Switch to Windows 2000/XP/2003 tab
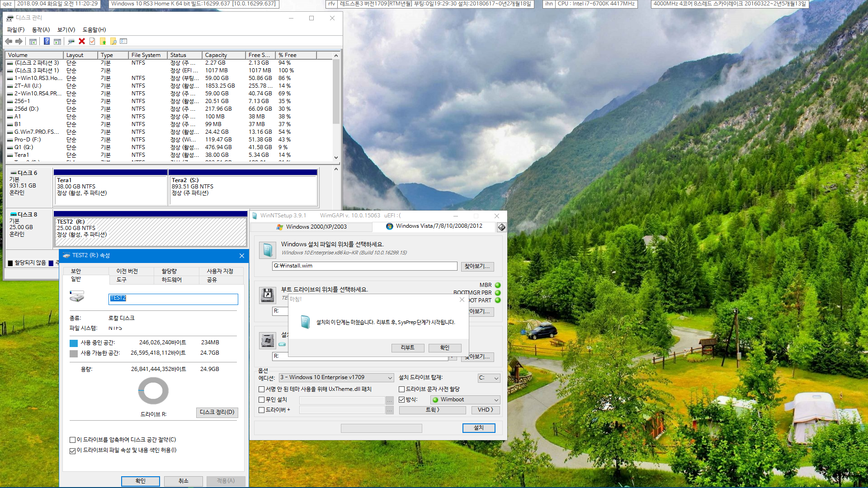868x488 pixels. point(312,227)
